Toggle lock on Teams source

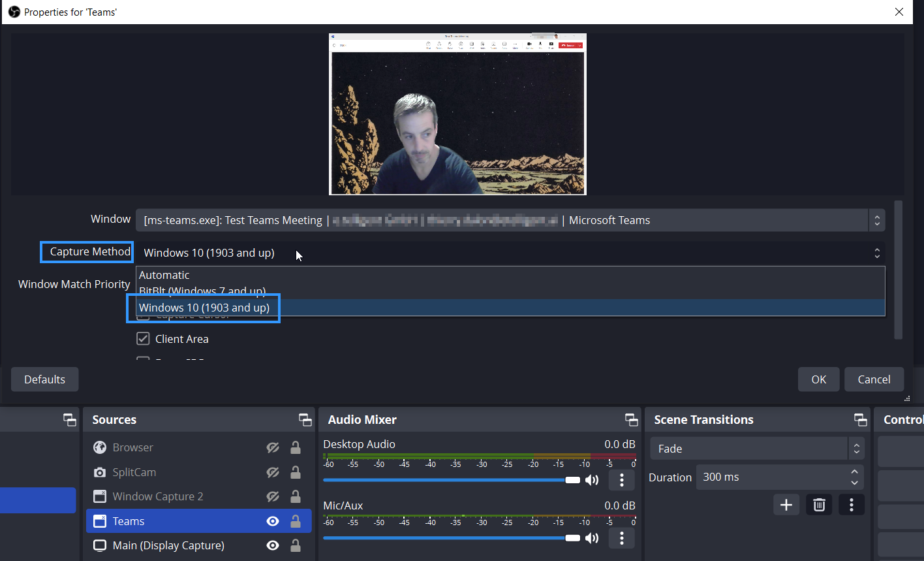(295, 521)
